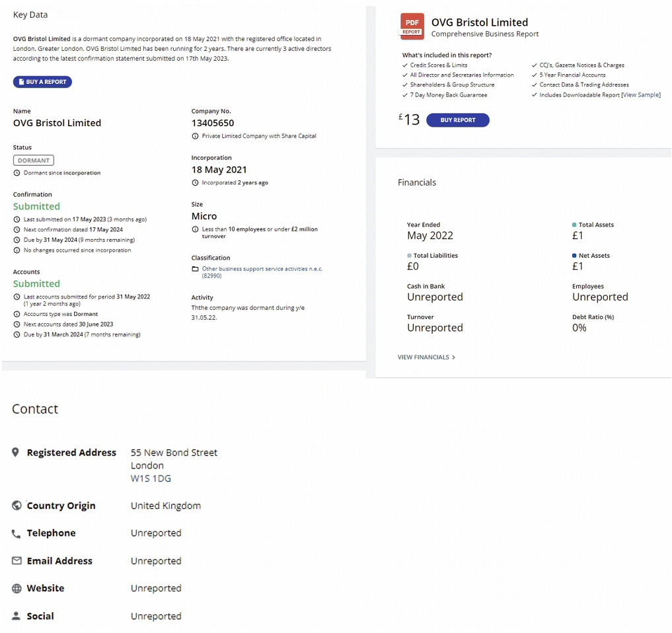Click the United Kingdom country value
This screenshot has height=633, width=672.
166,505
